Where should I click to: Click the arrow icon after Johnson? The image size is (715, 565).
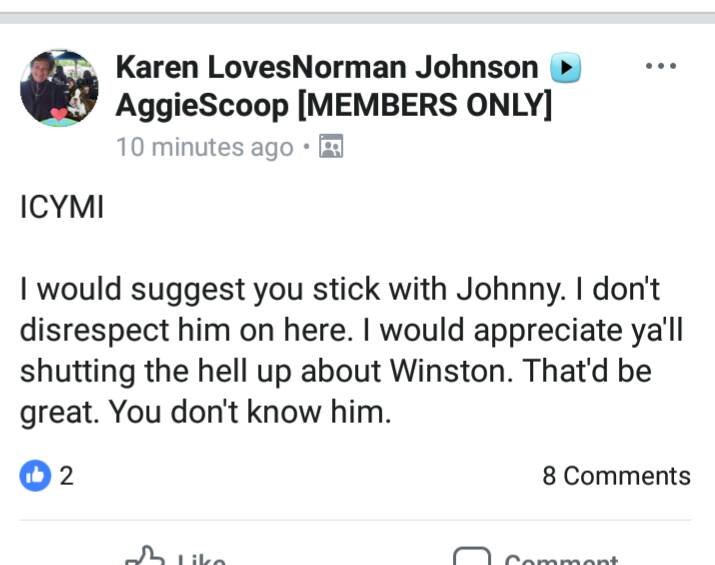click(566, 68)
